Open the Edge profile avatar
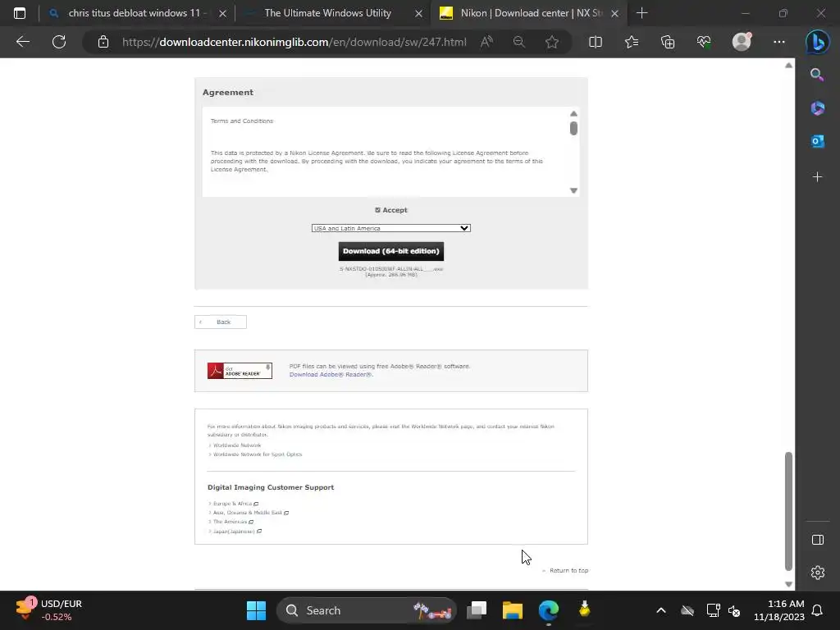Screen dimensions: 840x630 (x=742, y=42)
